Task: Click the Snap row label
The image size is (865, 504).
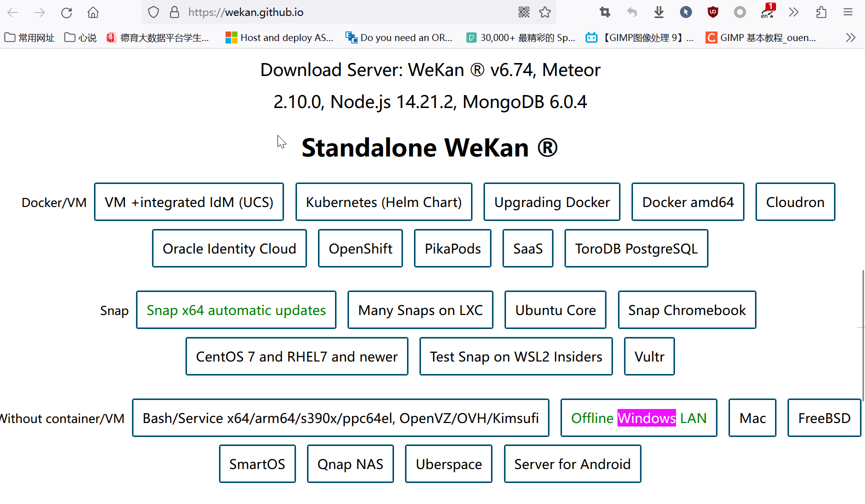Action: tap(114, 310)
